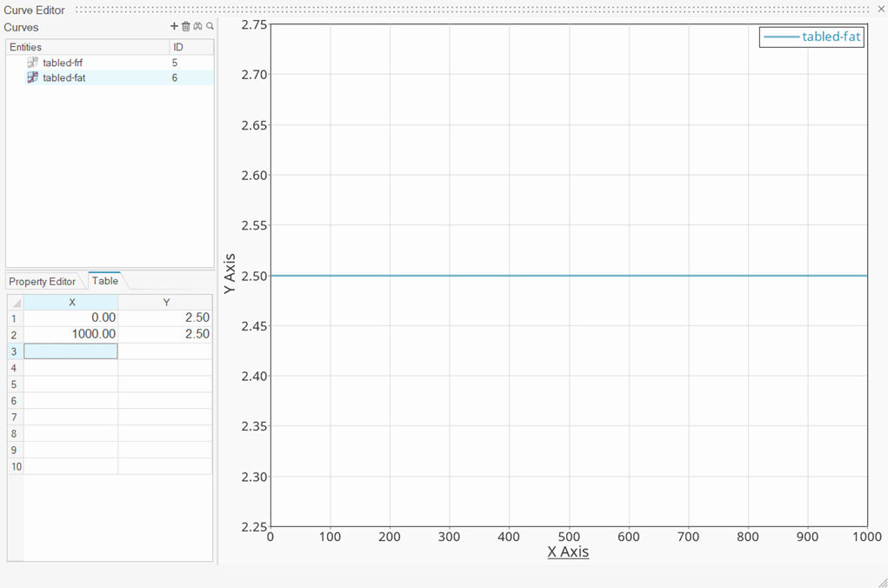Click the ID value 5 for tabled-frf

click(175, 63)
